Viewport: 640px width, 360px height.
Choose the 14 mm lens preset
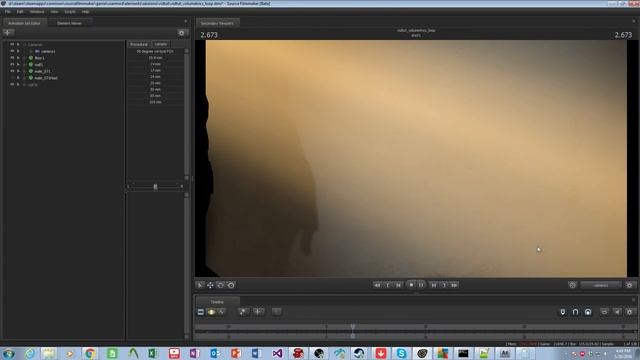pos(155,64)
